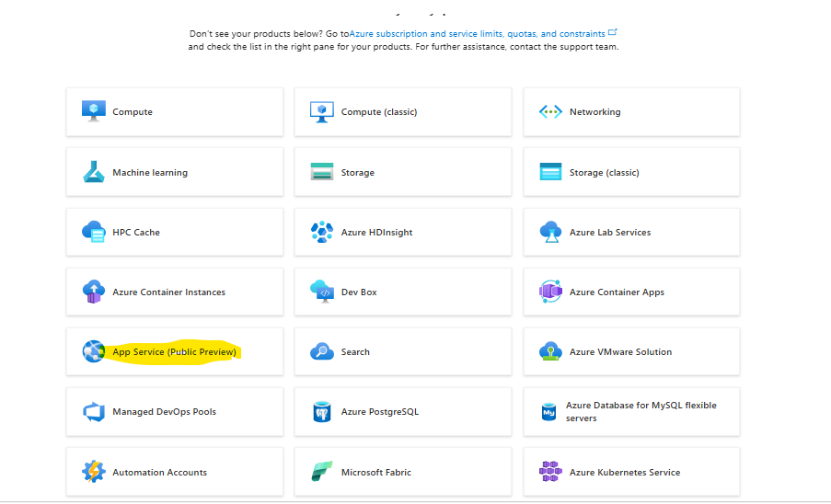Choose the Machine learning label
The width and height of the screenshot is (831, 504).
pyautogui.click(x=150, y=173)
